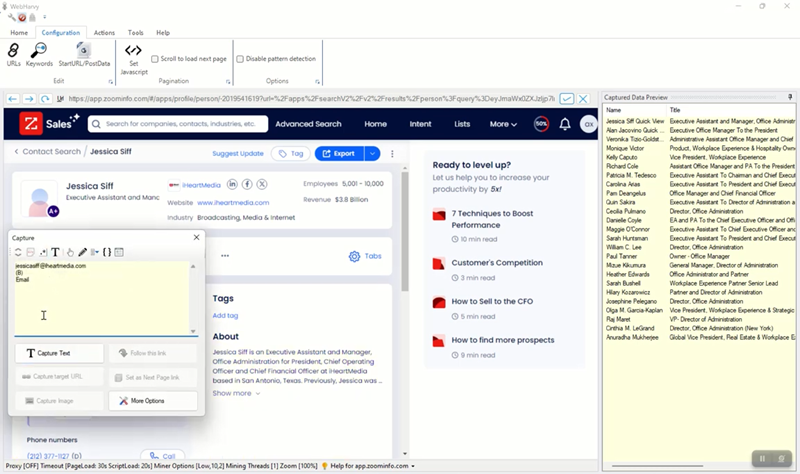Open the How to Sell to the CFO article
800x474 pixels.
pyautogui.click(x=492, y=302)
